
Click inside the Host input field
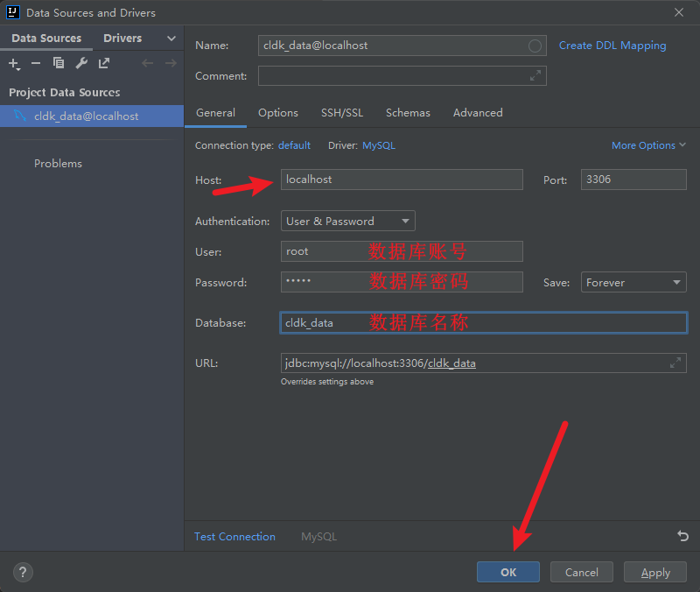click(402, 180)
